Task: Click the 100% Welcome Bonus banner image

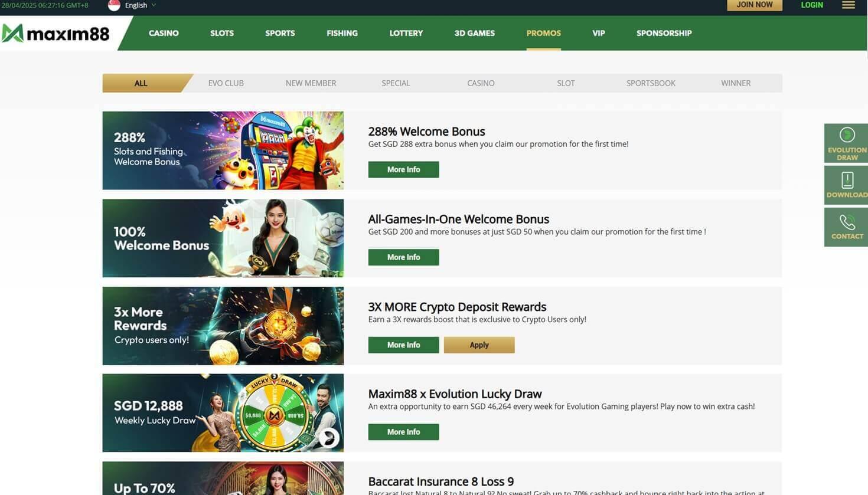Action: (223, 238)
